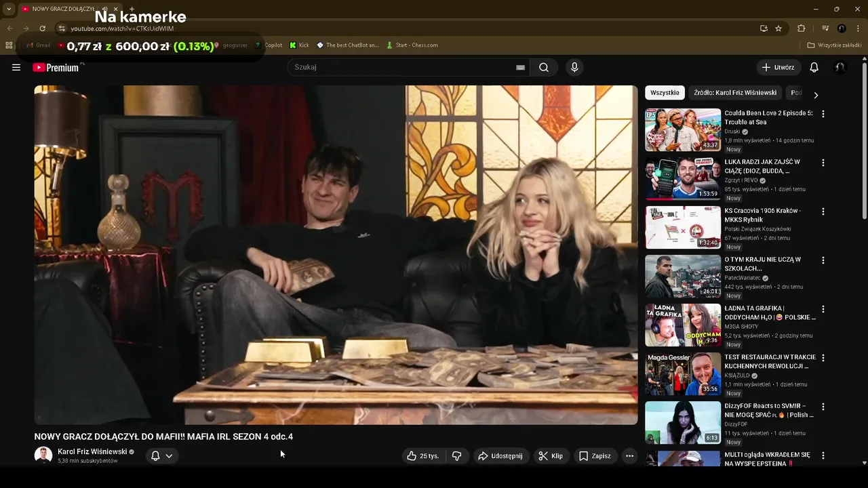Open Chrome extensions puzzle icon
Image resolution: width=868 pixels, height=488 pixels.
(801, 28)
